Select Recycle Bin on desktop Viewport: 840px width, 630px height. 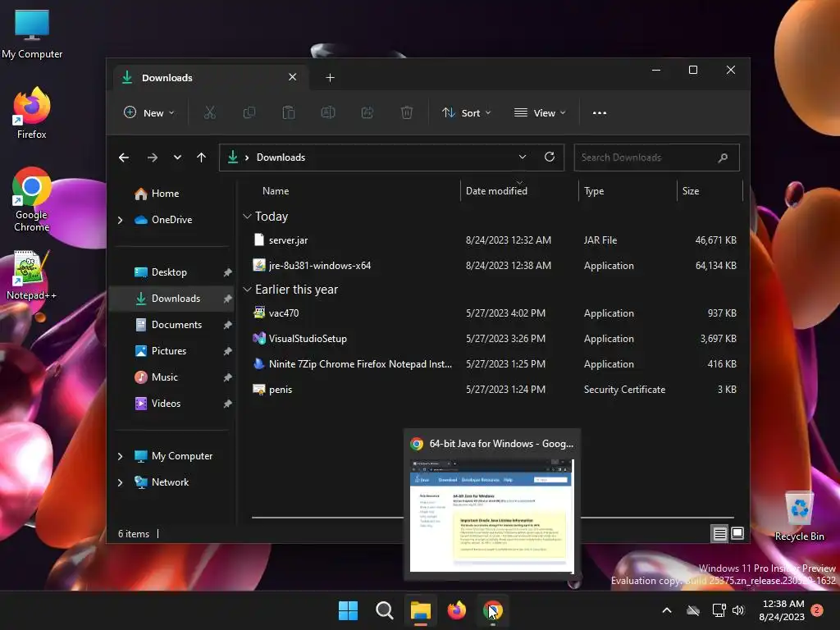click(799, 517)
